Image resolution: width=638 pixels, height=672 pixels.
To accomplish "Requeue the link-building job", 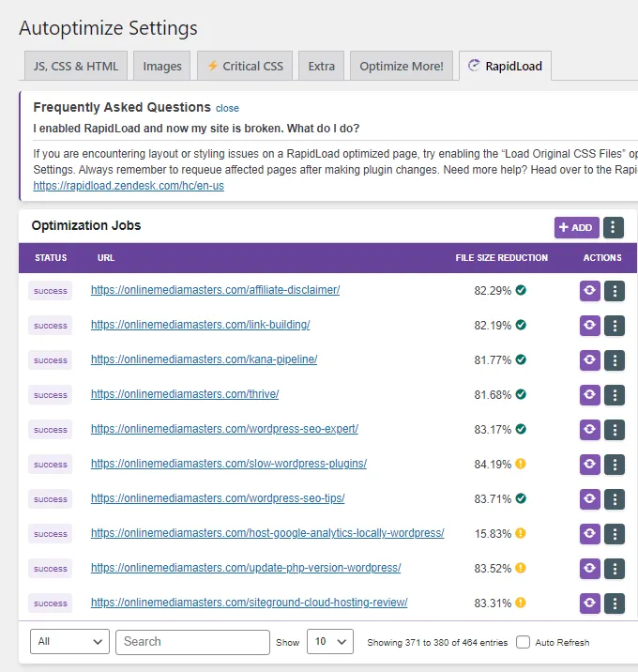I will pos(589,326).
